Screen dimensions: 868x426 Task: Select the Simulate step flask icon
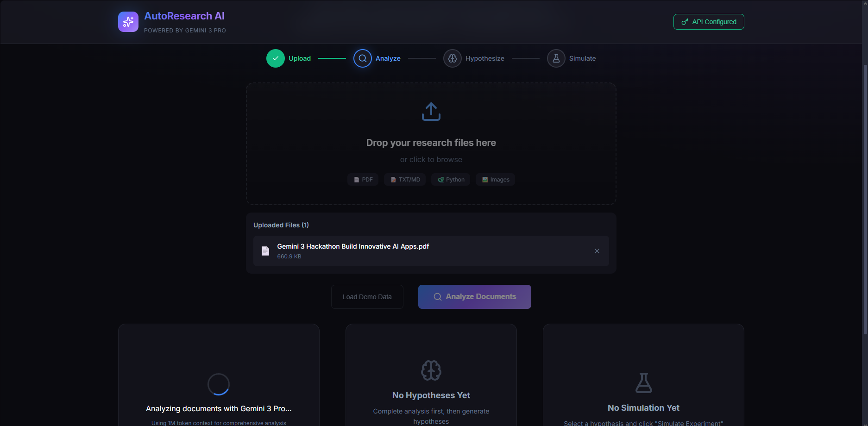coord(556,58)
